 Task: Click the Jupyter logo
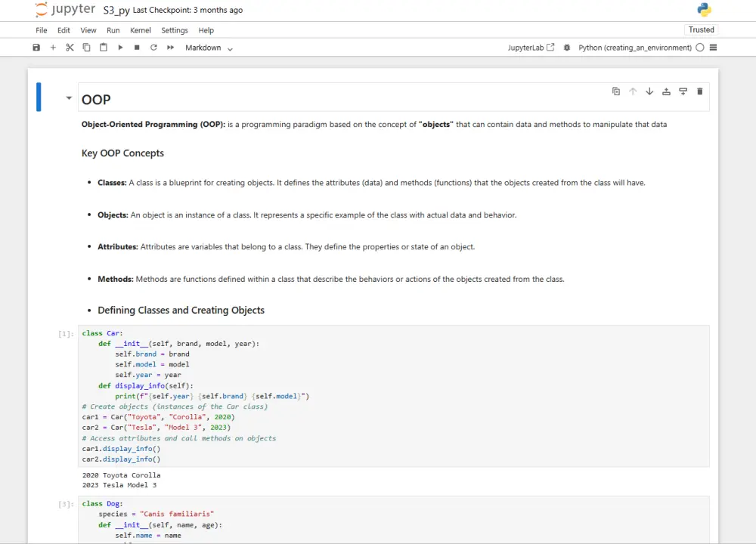[x=66, y=10]
